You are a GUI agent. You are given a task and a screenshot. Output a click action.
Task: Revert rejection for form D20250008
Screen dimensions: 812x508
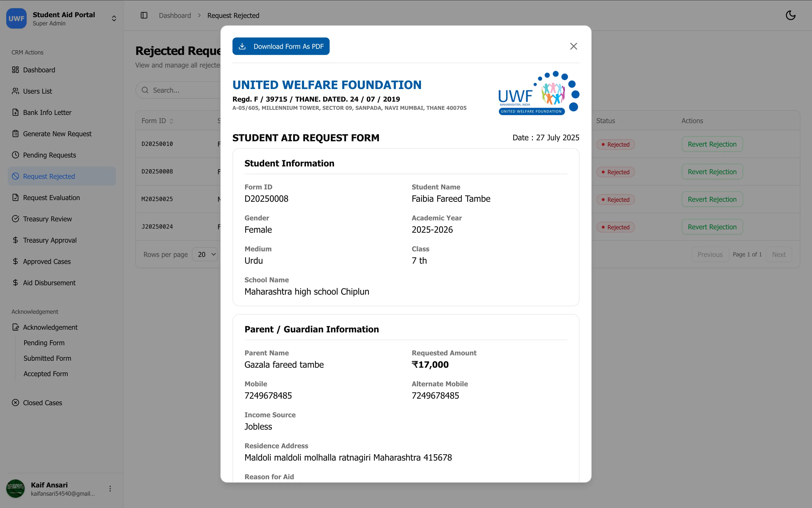coord(712,172)
